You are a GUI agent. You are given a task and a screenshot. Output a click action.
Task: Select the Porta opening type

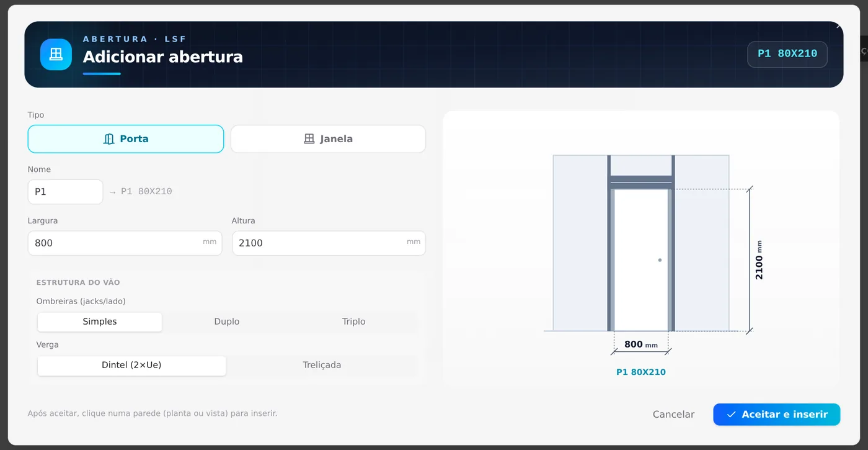point(126,139)
